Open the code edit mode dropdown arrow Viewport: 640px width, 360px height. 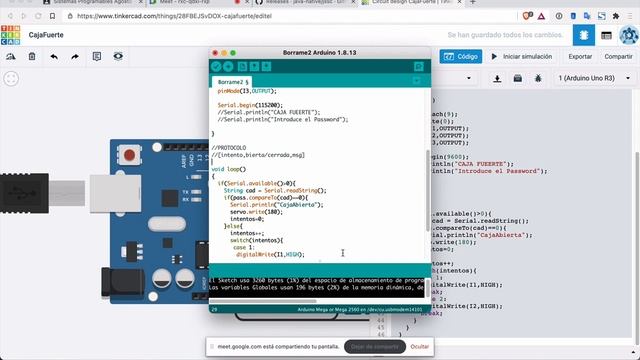(469, 78)
